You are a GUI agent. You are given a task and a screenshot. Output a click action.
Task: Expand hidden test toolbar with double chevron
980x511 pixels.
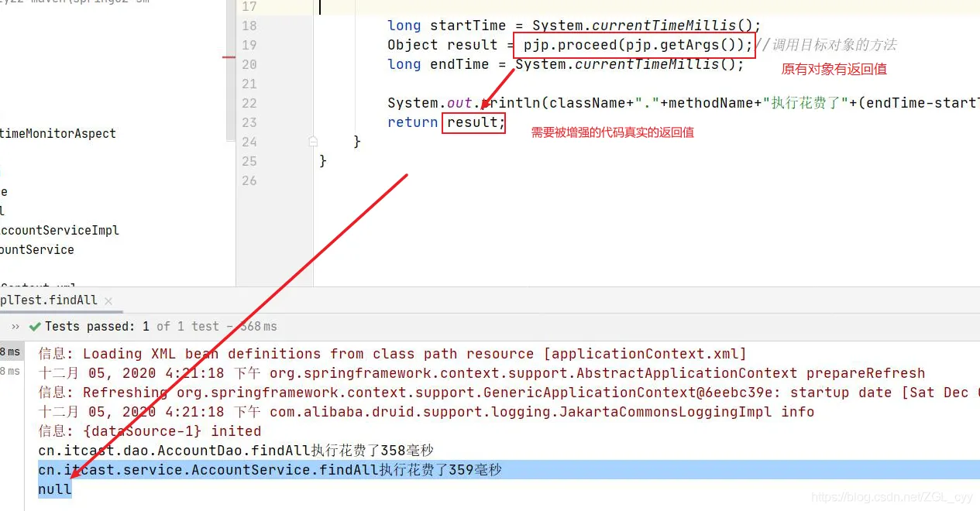coord(15,327)
